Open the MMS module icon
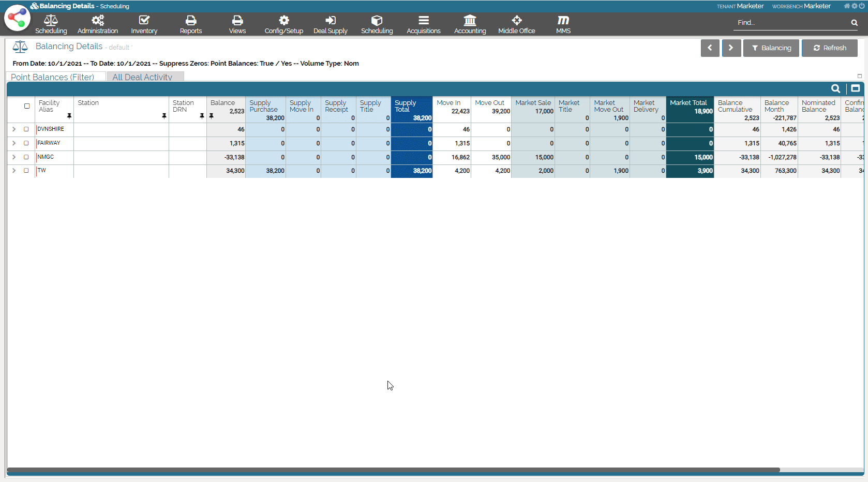Viewport: 868px width, 482px height. 563,21
